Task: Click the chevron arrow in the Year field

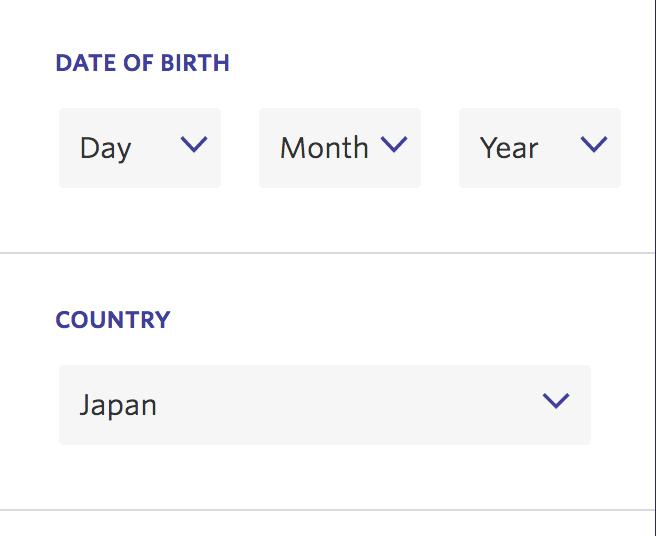Action: click(x=594, y=145)
